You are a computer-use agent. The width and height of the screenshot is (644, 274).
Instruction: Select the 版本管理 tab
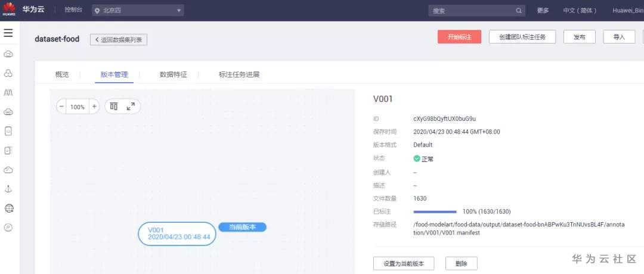[x=114, y=74]
